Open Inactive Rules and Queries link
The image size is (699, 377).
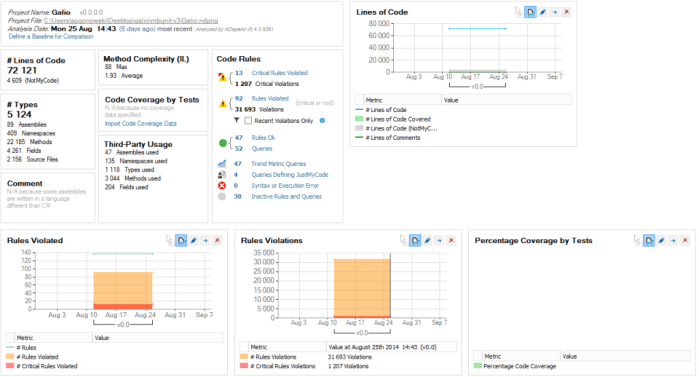point(286,197)
